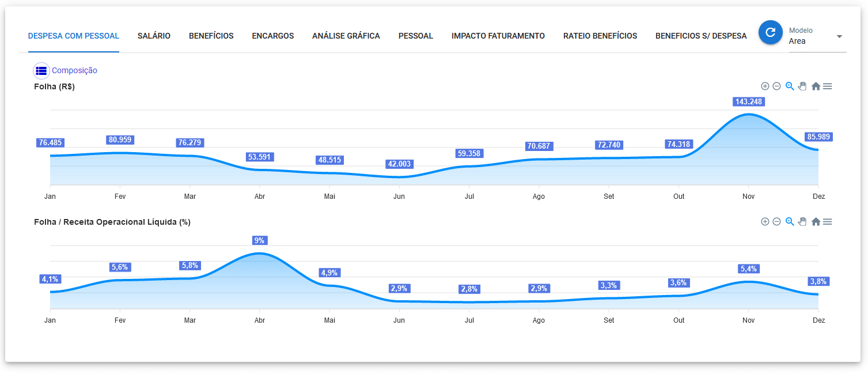Screen dimensions: 868x374
Task: Zoom in on Folha / Receita percentage chart
Action: pyautogui.click(x=765, y=222)
